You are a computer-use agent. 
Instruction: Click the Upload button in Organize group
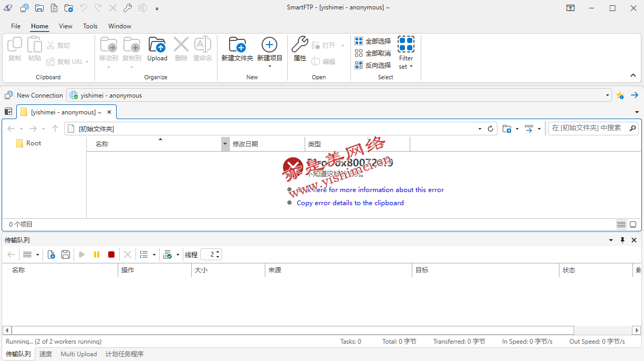(x=157, y=50)
